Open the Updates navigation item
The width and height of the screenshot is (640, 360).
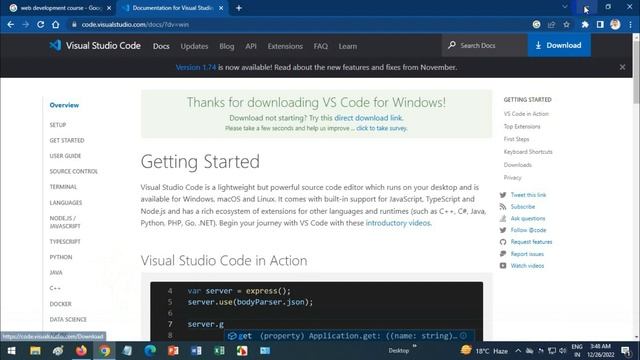point(194,46)
